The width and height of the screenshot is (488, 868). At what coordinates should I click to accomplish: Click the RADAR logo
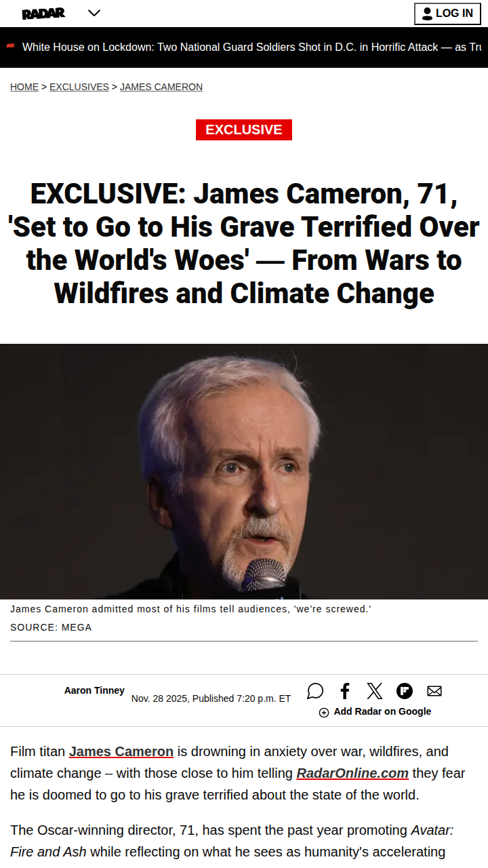tap(43, 13)
